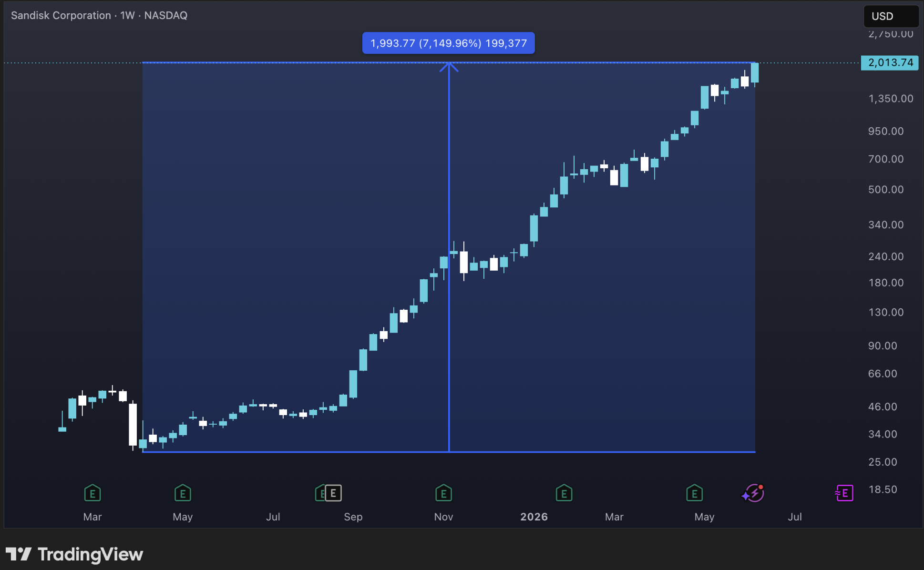
Task: Click the 66.00 price axis label
Action: tap(883, 374)
